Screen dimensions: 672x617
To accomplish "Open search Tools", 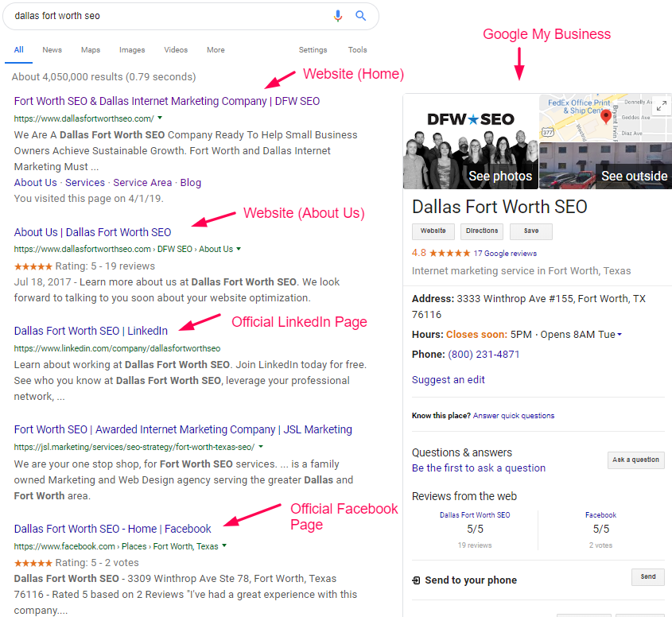I will coord(357,50).
